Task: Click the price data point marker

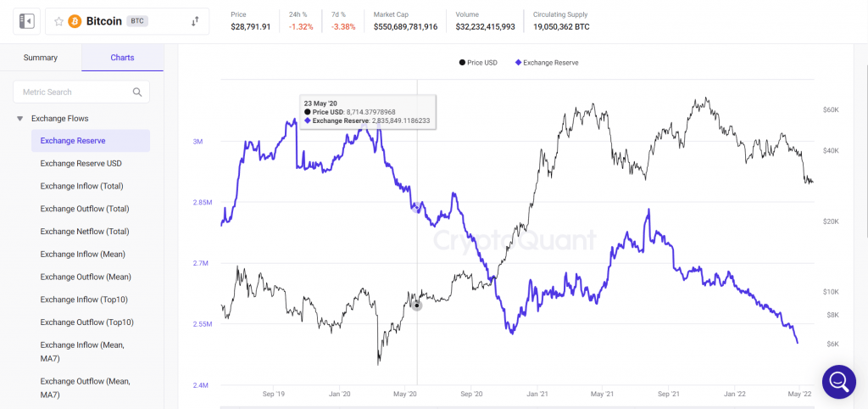Action: coord(416,304)
